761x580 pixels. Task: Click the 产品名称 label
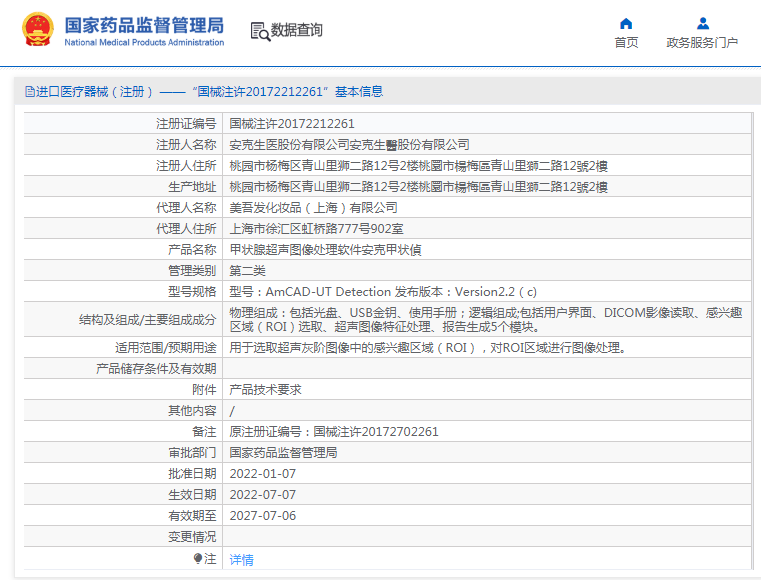tap(192, 250)
